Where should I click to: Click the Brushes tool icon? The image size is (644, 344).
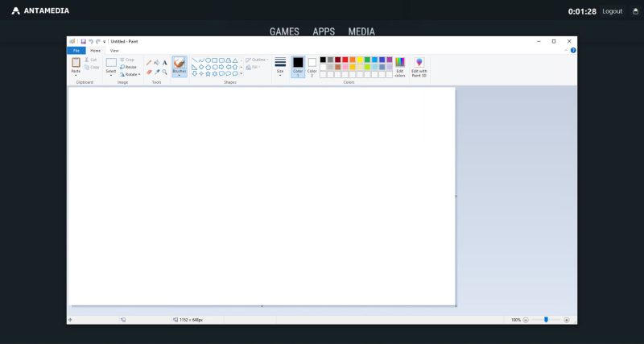179,63
